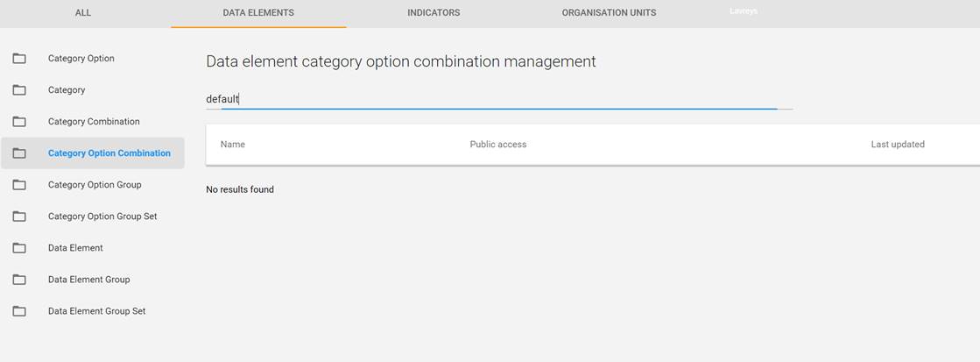Open the faint Lavreys tab
This screenshot has height=362, width=980.
743,11
